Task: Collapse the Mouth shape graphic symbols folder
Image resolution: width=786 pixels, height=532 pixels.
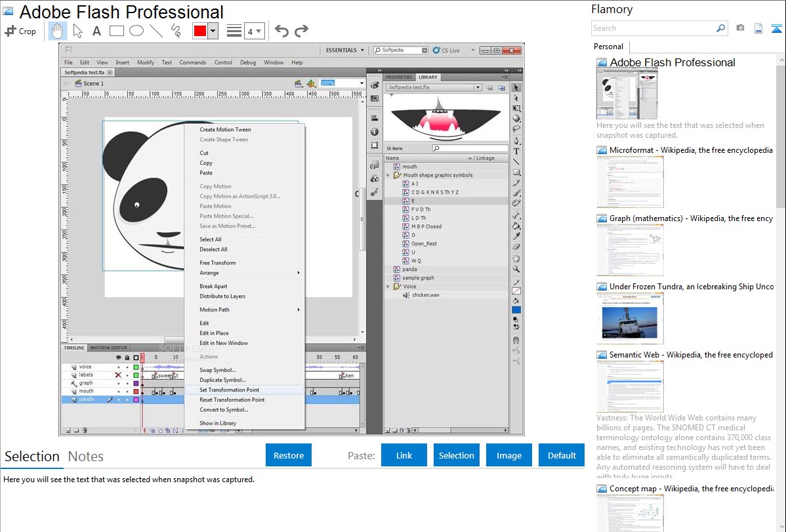Action: [388, 176]
